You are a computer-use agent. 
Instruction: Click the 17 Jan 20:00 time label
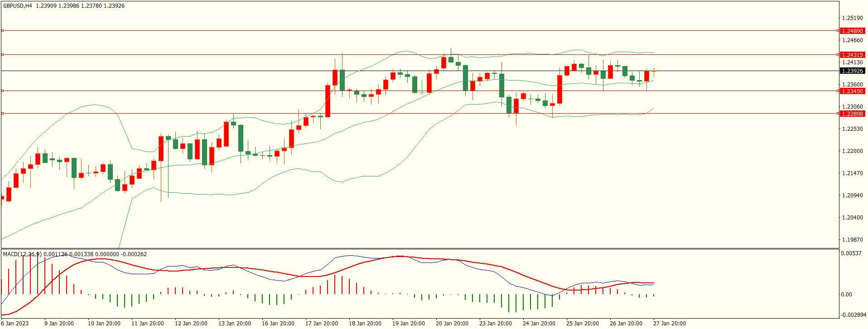[x=322, y=324]
